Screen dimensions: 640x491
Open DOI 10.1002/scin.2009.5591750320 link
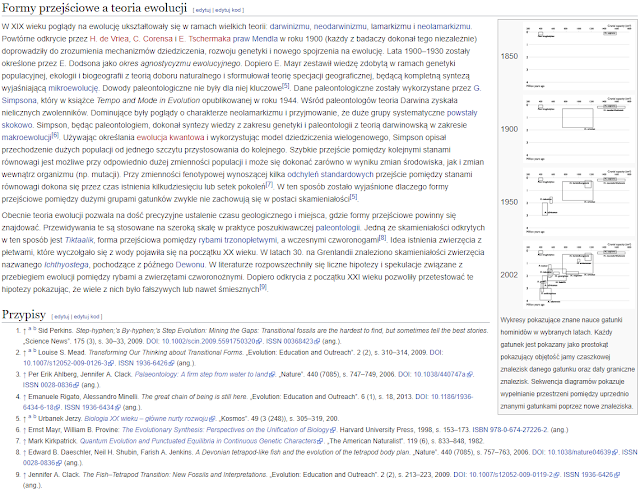204,341
